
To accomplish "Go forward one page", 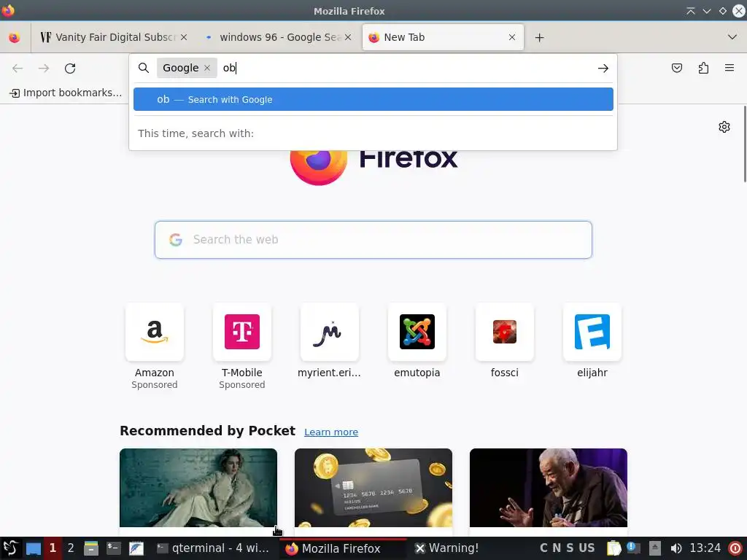I will pyautogui.click(x=44, y=68).
